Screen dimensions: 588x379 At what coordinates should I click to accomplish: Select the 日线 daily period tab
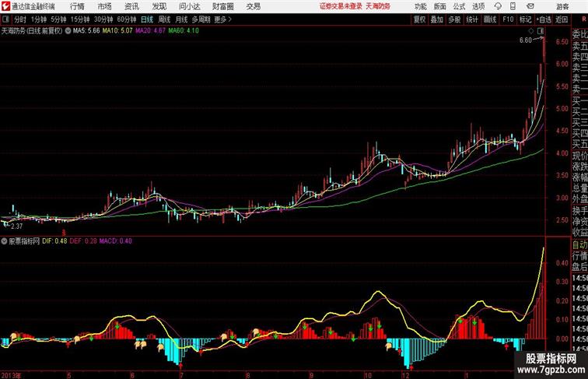147,19
